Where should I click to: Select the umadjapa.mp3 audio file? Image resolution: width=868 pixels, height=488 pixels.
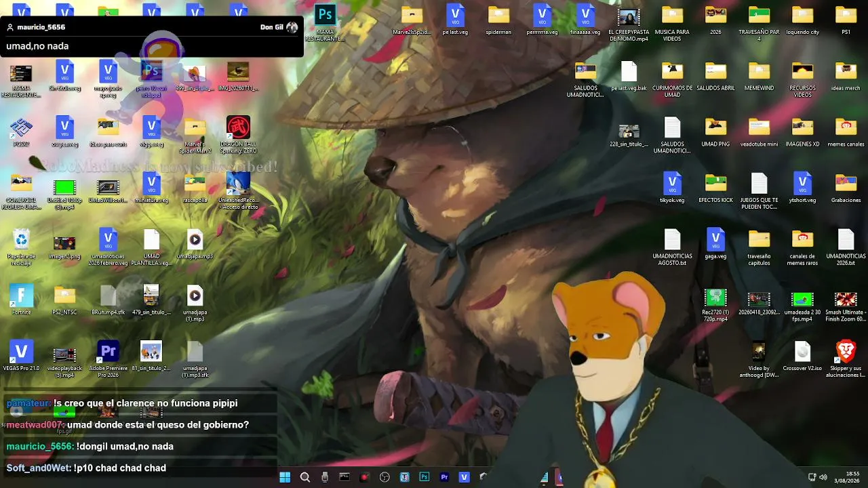[x=195, y=243]
